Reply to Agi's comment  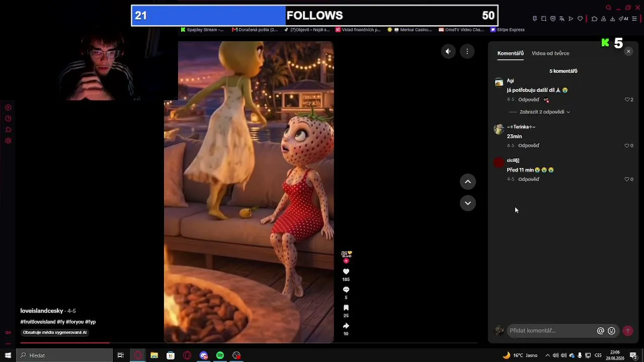click(529, 100)
